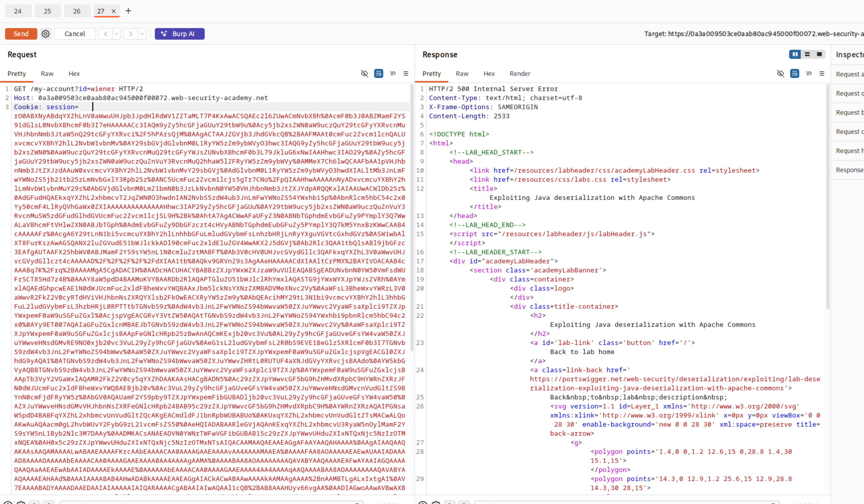The height and width of the screenshot is (504, 864).
Task: Click the 'Content-Type: text/html; charset=utf-8' response header
Action: 505,98
